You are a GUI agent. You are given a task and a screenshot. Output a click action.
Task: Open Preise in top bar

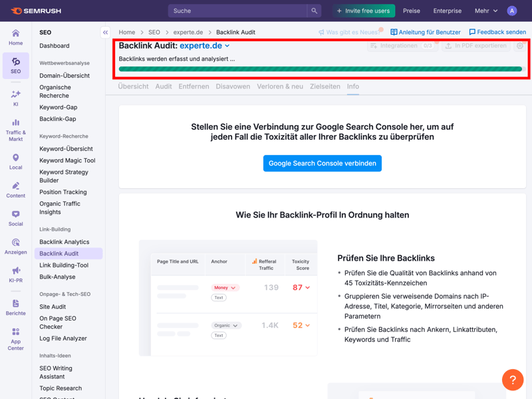[x=411, y=11]
